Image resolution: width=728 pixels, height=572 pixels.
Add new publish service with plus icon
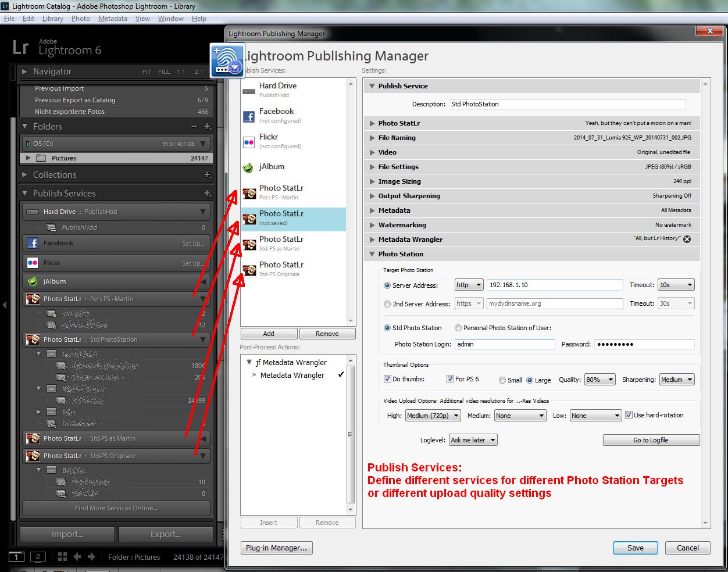click(208, 194)
